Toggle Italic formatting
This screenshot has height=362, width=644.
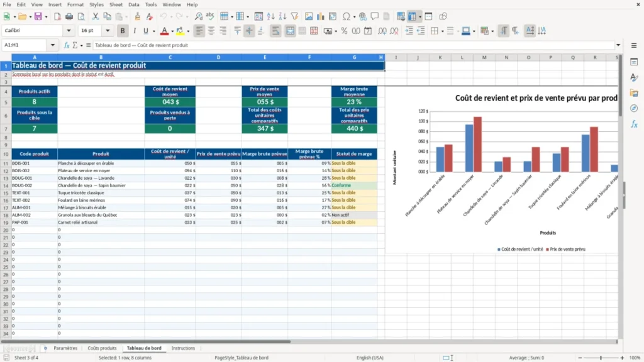click(x=135, y=31)
